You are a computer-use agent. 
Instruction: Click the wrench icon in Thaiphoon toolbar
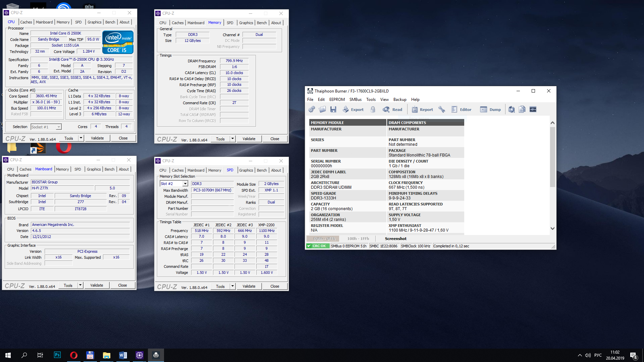[x=442, y=109]
